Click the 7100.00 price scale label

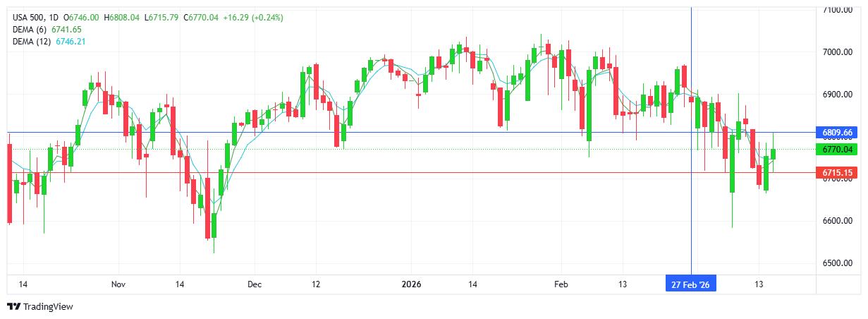coord(838,10)
